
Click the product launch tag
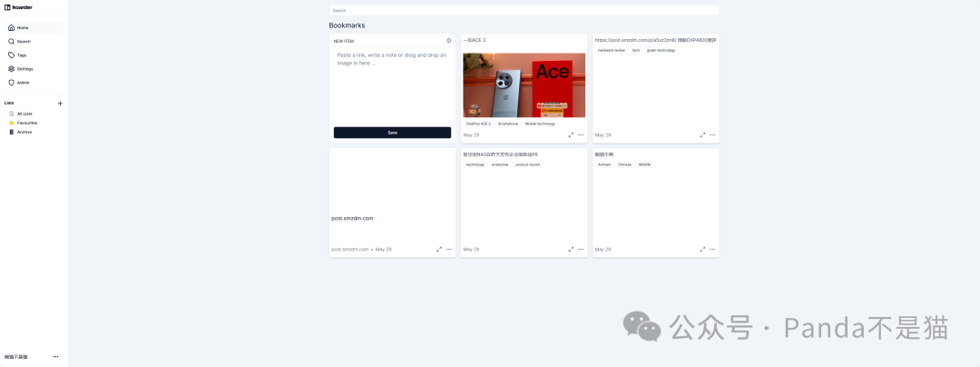click(527, 164)
